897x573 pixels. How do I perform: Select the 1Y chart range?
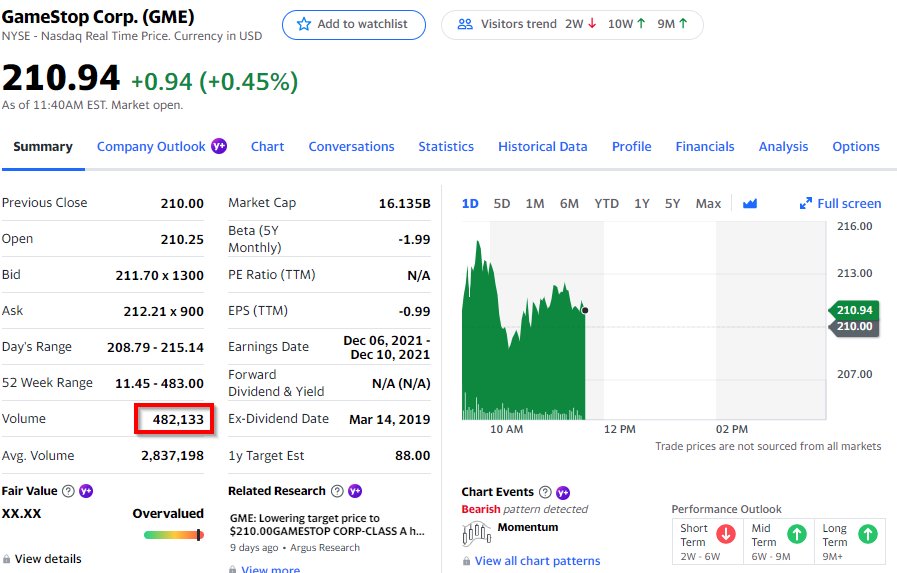[642, 204]
